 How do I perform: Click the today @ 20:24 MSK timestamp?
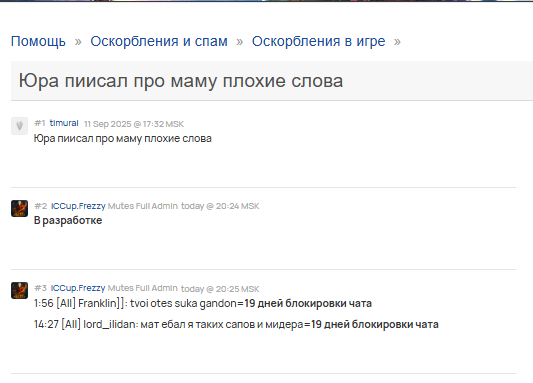(x=220, y=206)
